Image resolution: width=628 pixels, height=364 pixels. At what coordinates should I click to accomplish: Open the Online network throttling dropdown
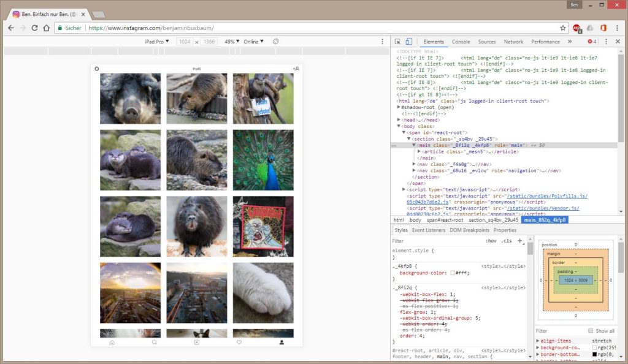pos(253,42)
